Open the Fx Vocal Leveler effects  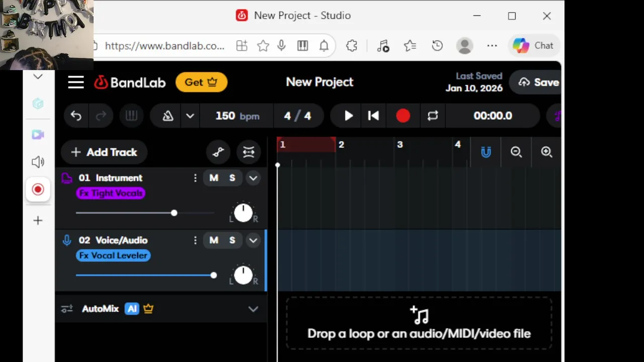tap(113, 255)
